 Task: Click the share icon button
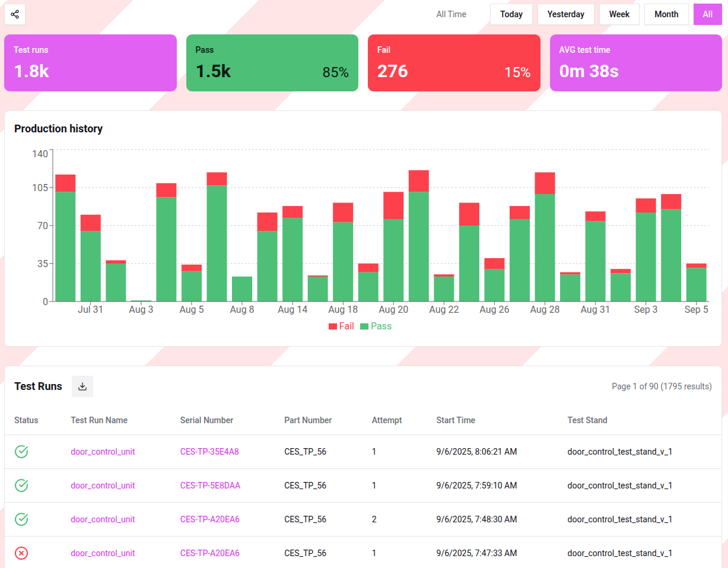coord(15,14)
